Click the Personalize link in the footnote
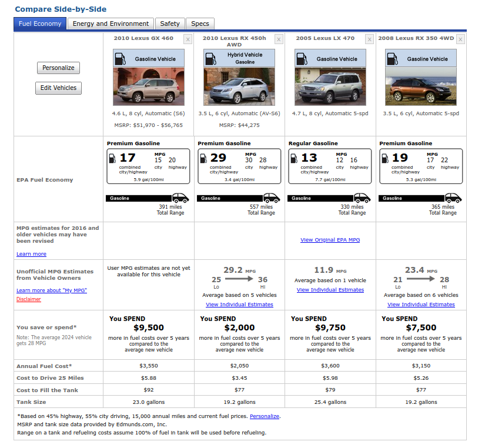Image resolution: width=485 pixels, height=448 pixels. [265, 416]
